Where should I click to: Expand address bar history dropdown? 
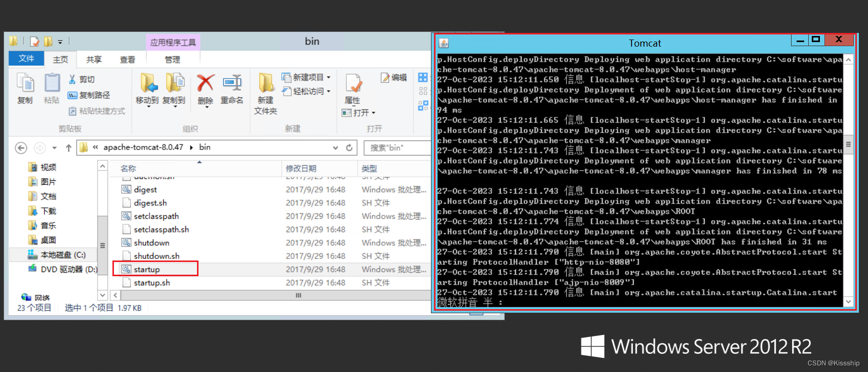335,147
